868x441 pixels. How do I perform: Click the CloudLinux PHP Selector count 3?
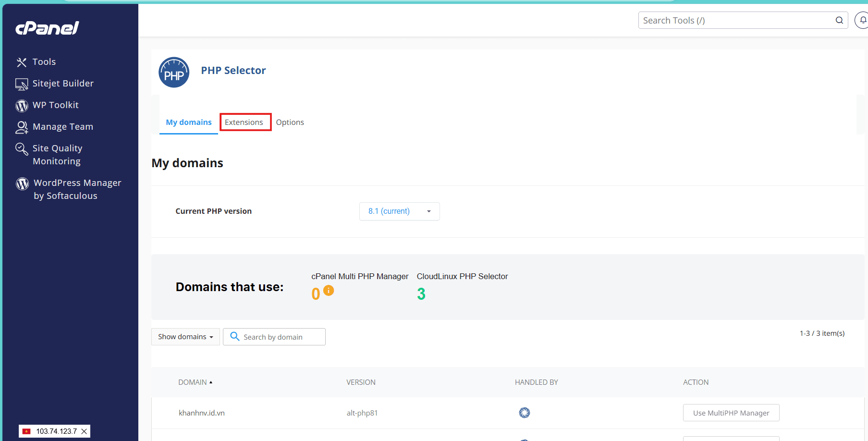pos(421,294)
